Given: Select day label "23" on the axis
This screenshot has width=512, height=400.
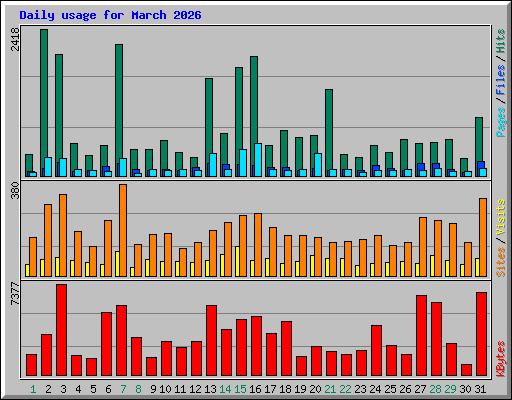Looking at the screenshot, I should 360,389.
